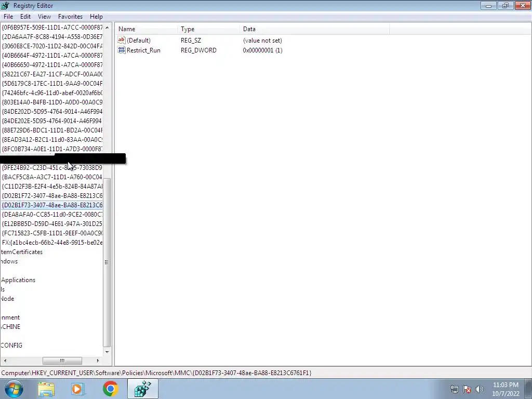Select key {88E729D6-BDC1-11D1-BD2A-00C04F
Viewport: 532px width, 399px height.
(x=52, y=130)
